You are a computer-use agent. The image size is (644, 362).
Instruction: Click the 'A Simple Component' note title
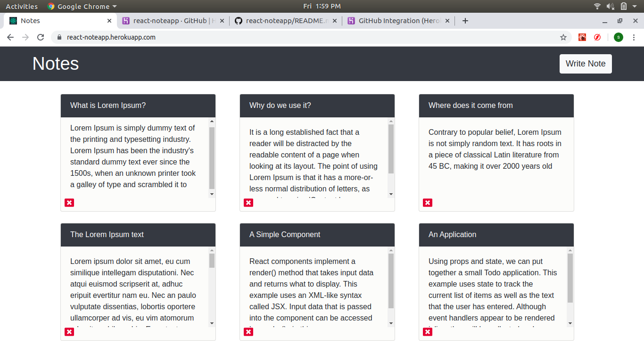[x=285, y=234]
